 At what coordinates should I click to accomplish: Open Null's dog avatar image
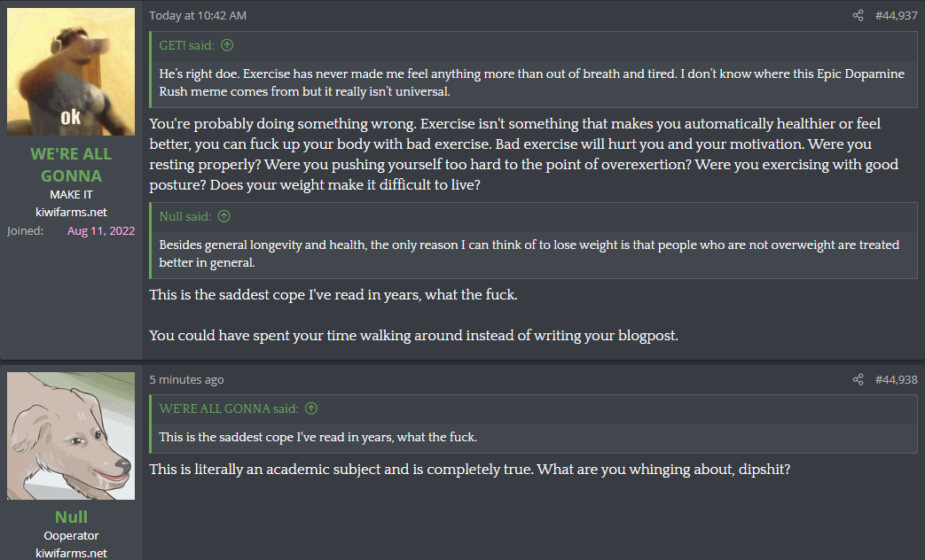(71, 436)
